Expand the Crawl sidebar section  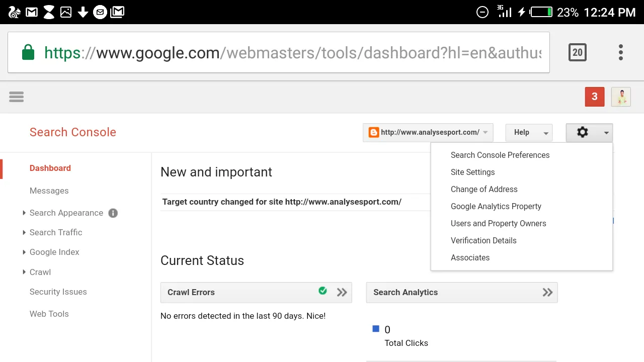click(37, 272)
